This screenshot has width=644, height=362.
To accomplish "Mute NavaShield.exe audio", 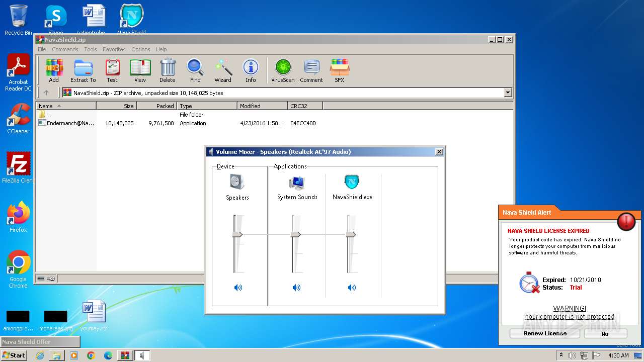I will (x=352, y=288).
